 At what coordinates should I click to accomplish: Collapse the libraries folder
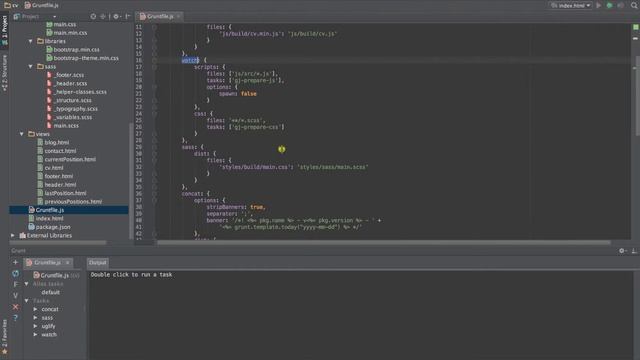click(31, 41)
